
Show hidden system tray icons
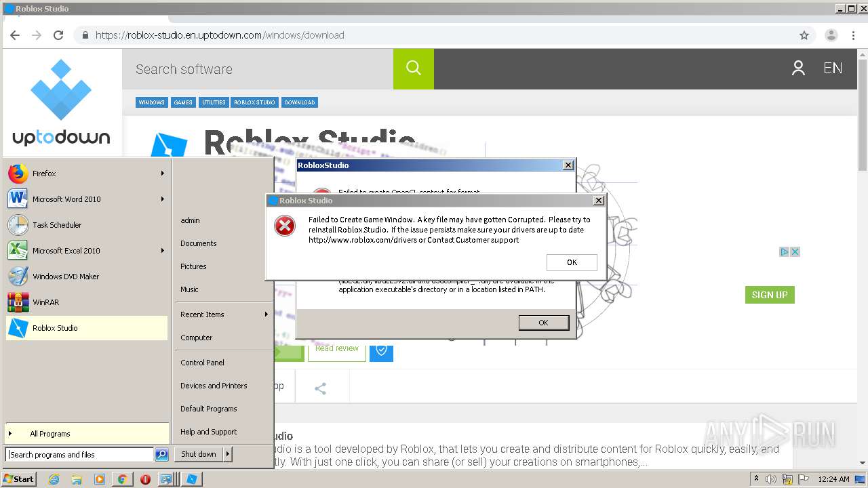(756, 479)
